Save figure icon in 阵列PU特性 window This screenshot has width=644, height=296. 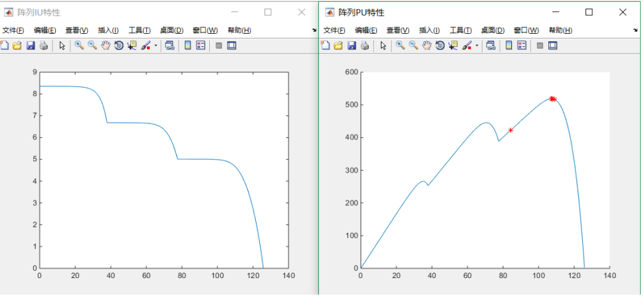pyautogui.click(x=352, y=46)
